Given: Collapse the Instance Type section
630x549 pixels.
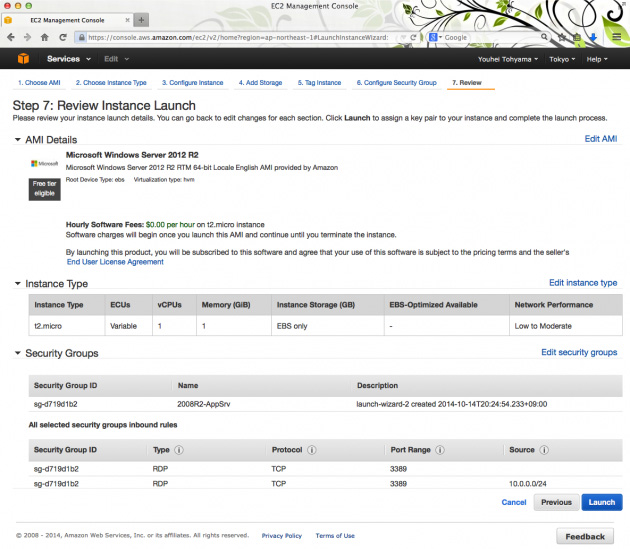Looking at the screenshot, I should click(18, 284).
